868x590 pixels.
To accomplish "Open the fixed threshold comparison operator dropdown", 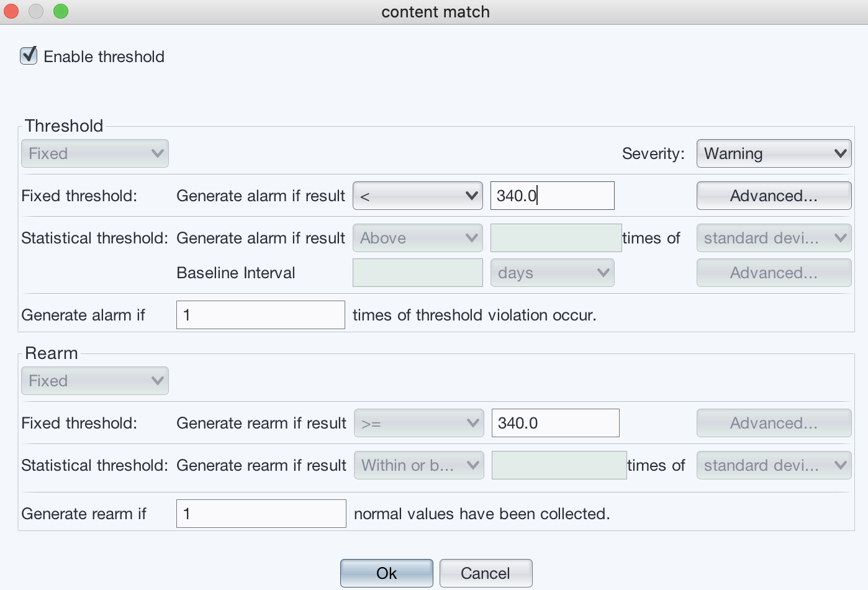I will [x=417, y=196].
